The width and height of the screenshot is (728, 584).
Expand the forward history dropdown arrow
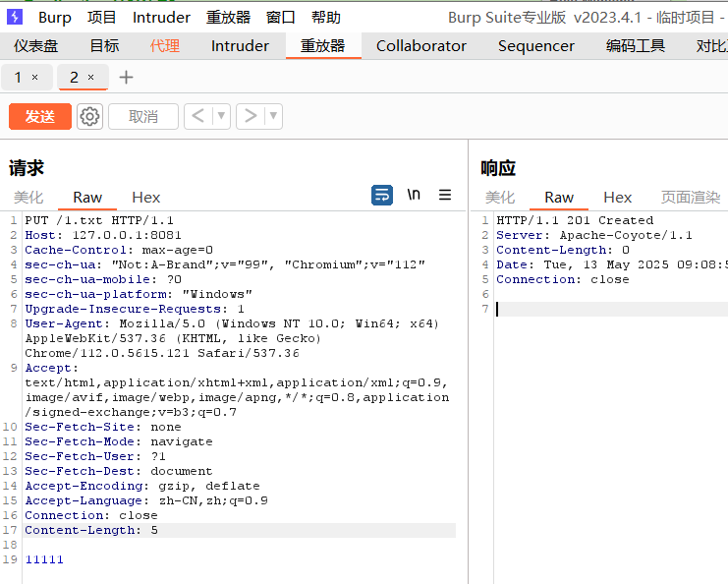pos(273,116)
